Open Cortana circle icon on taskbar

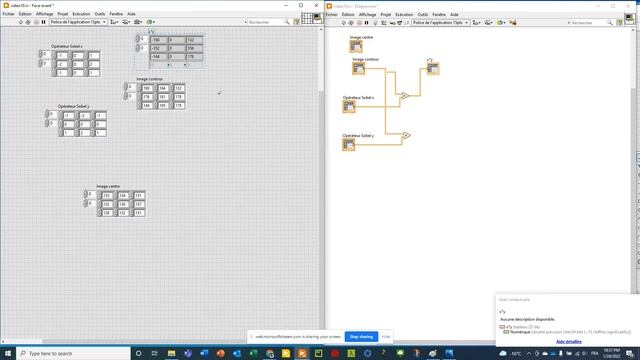pyautogui.click(x=138, y=353)
